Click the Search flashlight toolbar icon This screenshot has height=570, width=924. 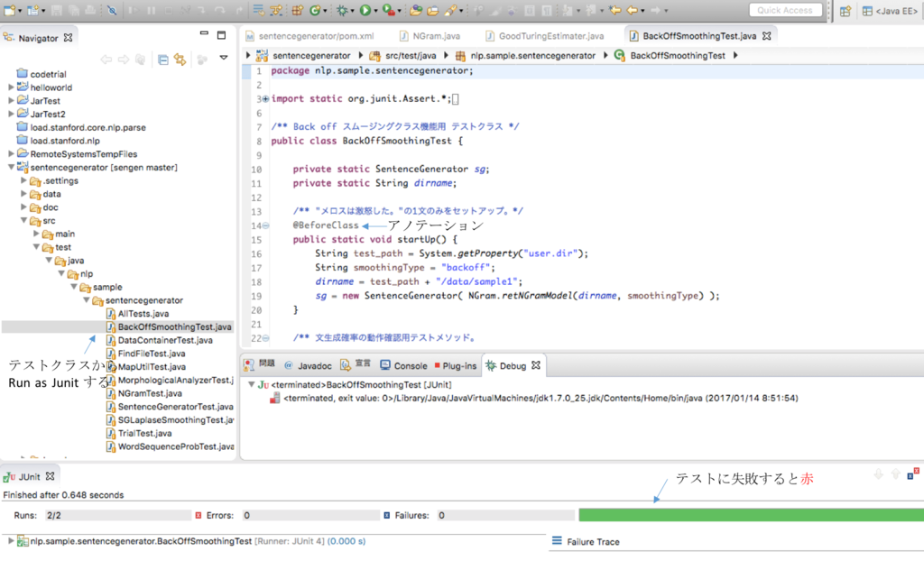click(x=451, y=10)
